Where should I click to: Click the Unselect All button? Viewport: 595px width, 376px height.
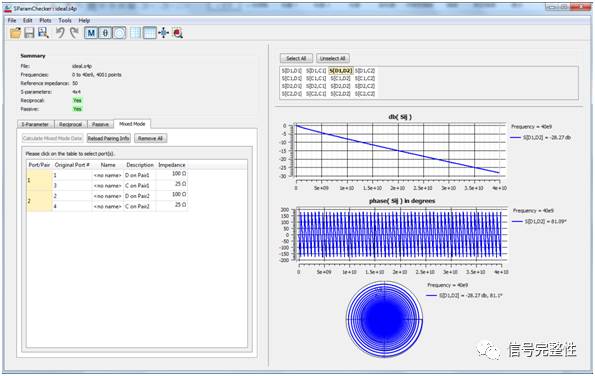click(332, 58)
